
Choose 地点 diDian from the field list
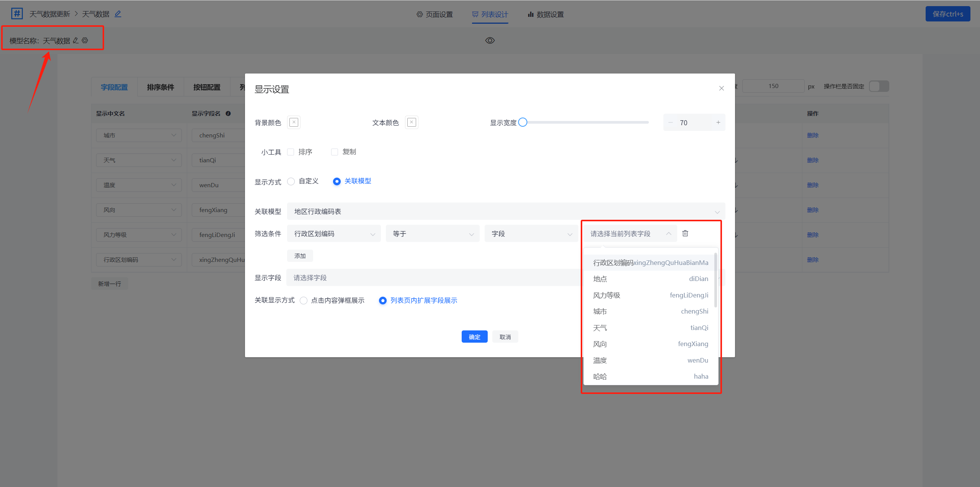[650, 279]
